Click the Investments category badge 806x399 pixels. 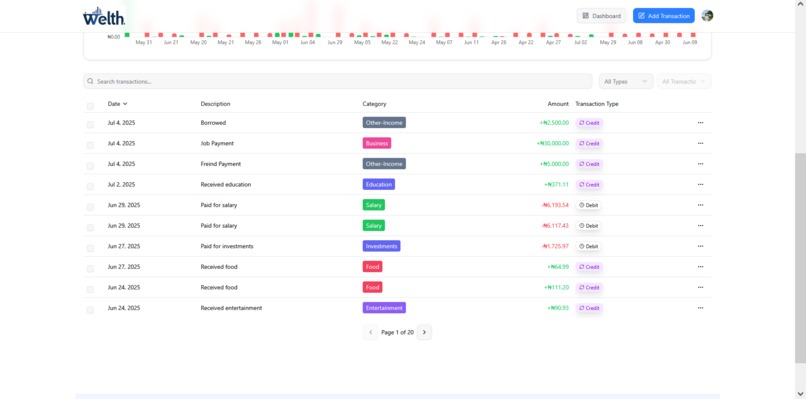click(x=381, y=246)
